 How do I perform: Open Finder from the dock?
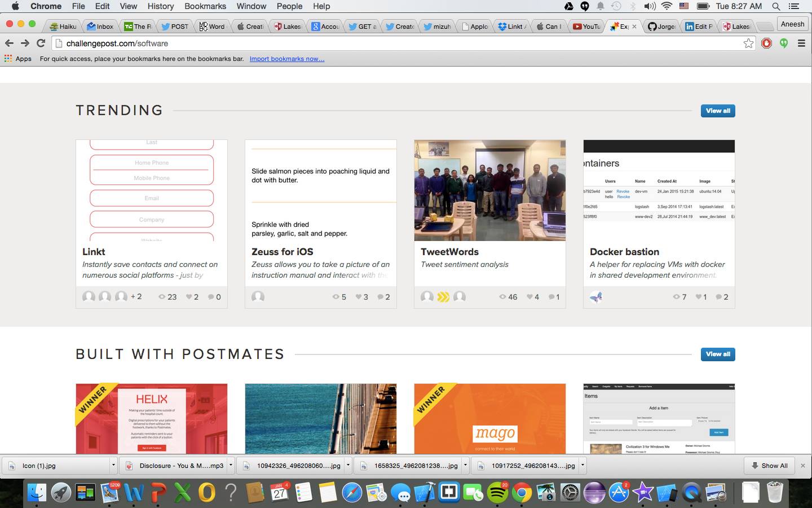point(37,493)
